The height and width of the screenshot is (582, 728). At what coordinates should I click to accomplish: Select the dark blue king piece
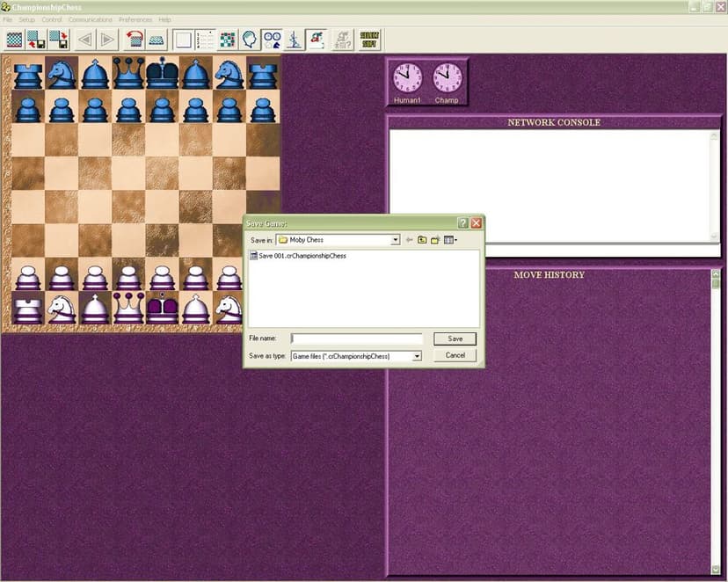click(x=162, y=73)
